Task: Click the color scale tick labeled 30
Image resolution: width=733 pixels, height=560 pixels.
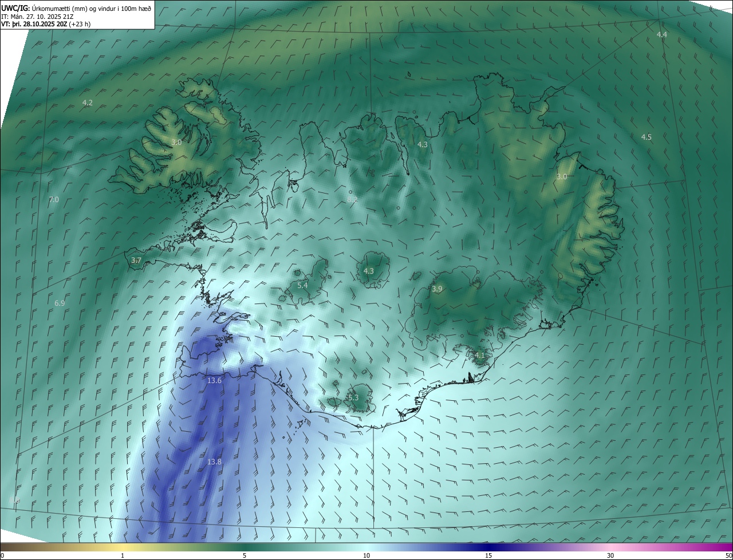Action: (610, 555)
